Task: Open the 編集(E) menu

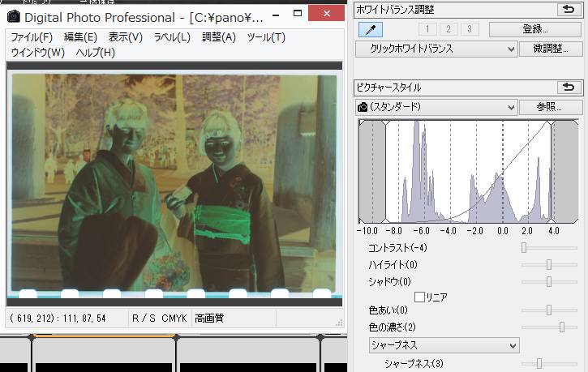Action: (x=80, y=37)
